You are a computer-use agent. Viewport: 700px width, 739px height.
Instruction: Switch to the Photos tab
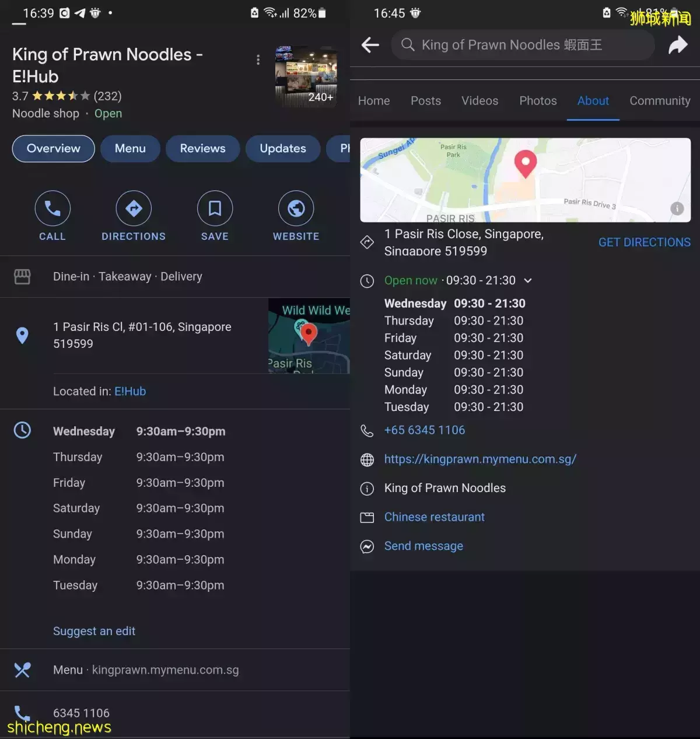pos(538,101)
